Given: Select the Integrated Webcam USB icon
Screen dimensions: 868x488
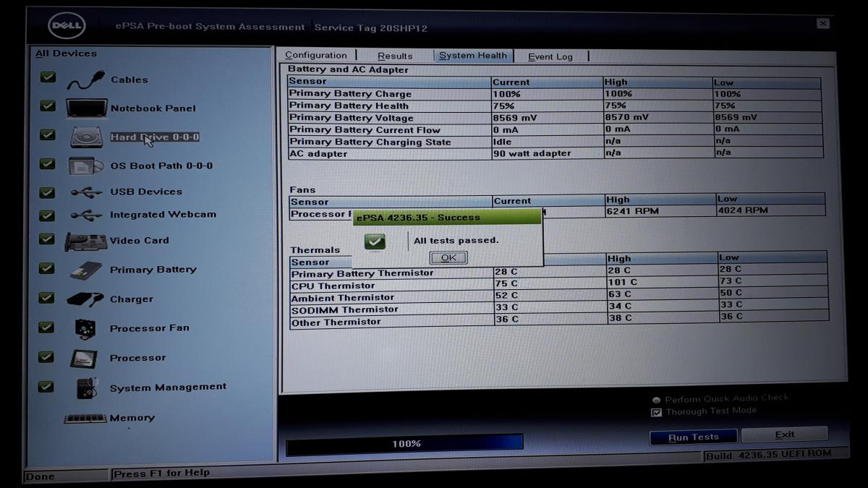Looking at the screenshot, I should point(87,215).
